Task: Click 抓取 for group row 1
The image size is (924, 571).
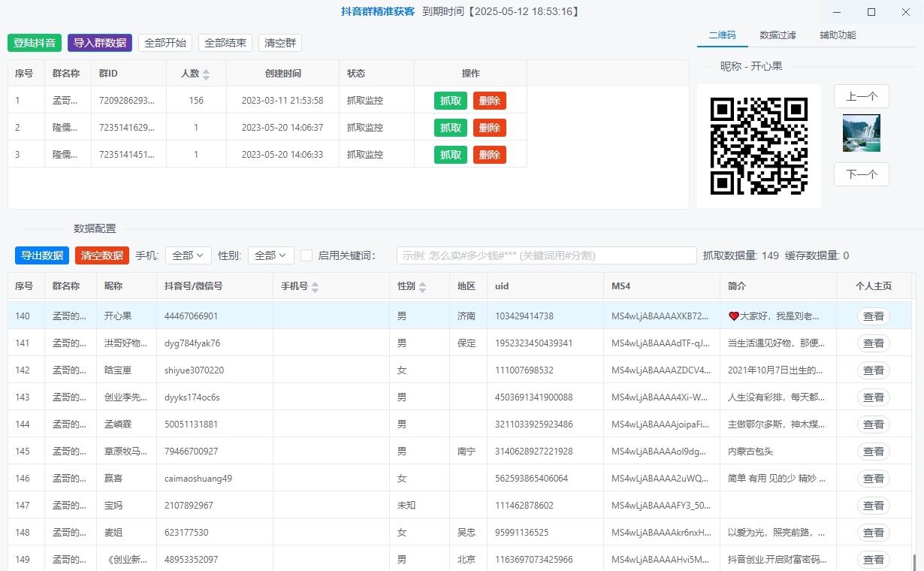Action: 451,101
